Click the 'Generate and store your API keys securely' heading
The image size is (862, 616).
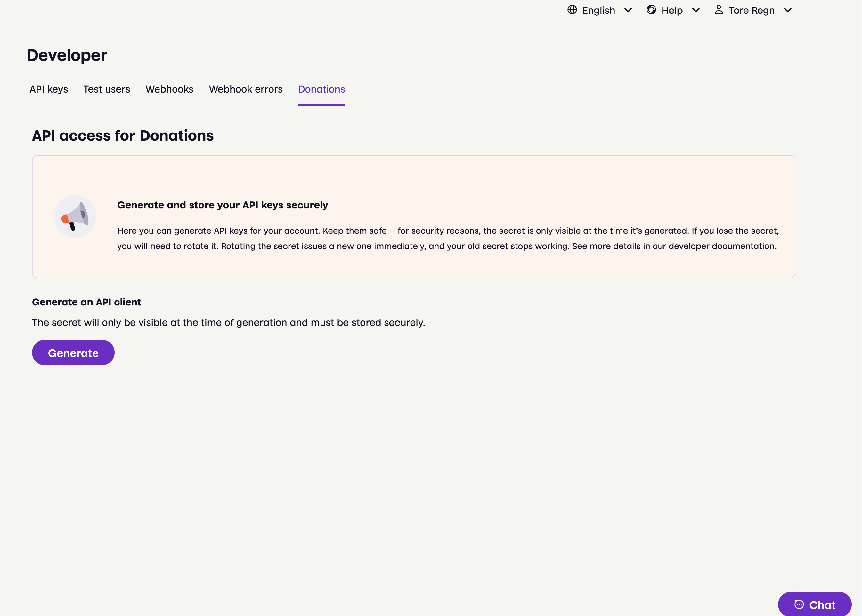click(x=222, y=205)
